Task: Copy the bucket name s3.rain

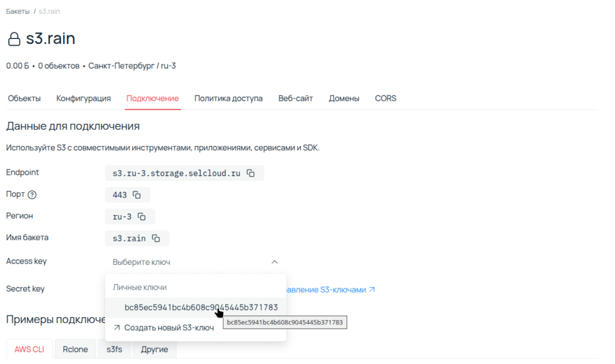Action: 156,238
